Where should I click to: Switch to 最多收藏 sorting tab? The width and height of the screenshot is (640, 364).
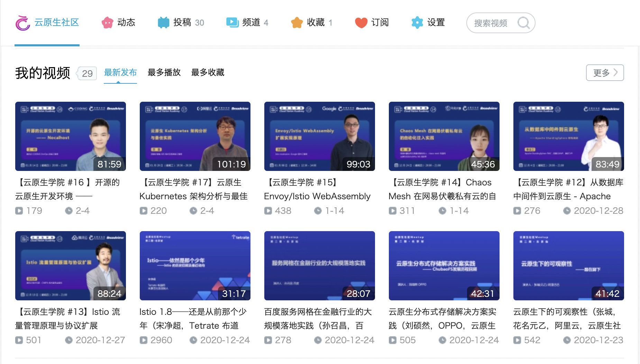pos(208,72)
